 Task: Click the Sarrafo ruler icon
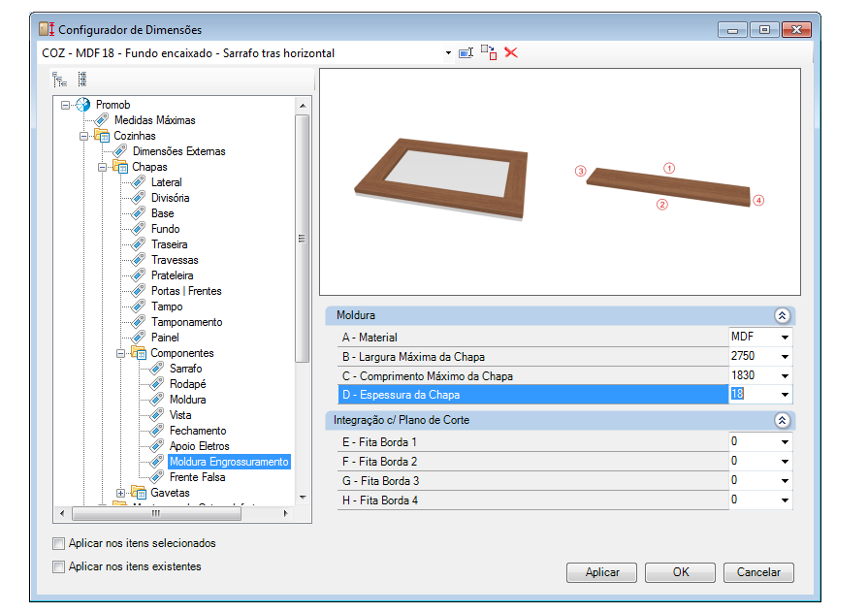point(157,369)
